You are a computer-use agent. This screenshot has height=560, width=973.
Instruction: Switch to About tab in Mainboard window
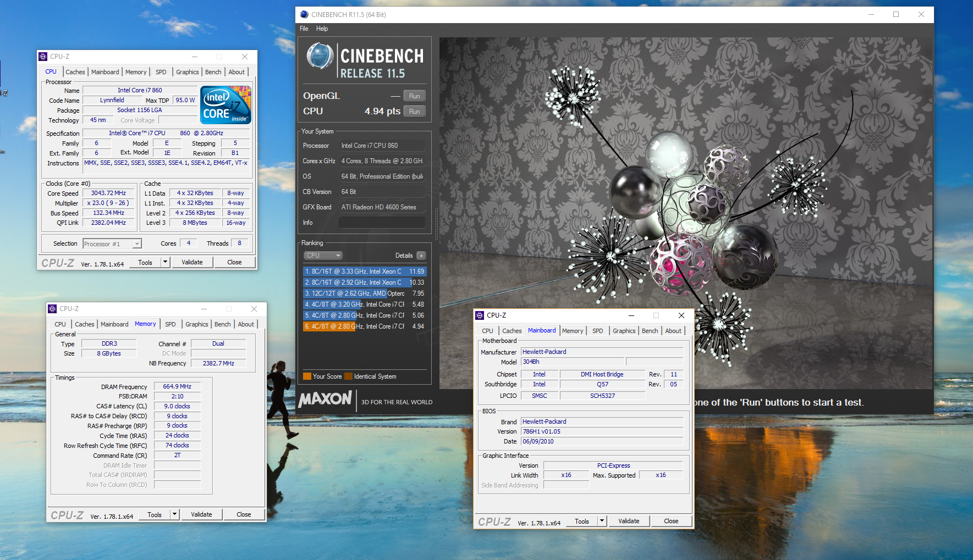point(673,331)
